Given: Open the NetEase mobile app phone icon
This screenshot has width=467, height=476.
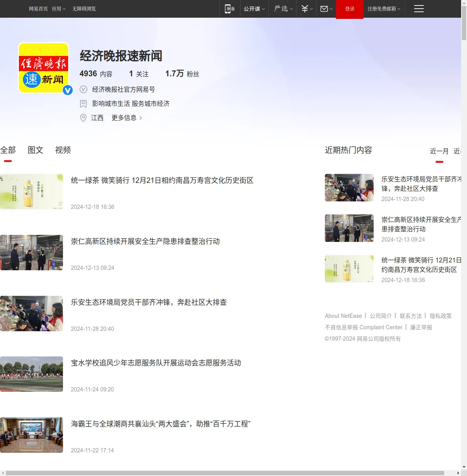Looking at the screenshot, I should 230,9.
